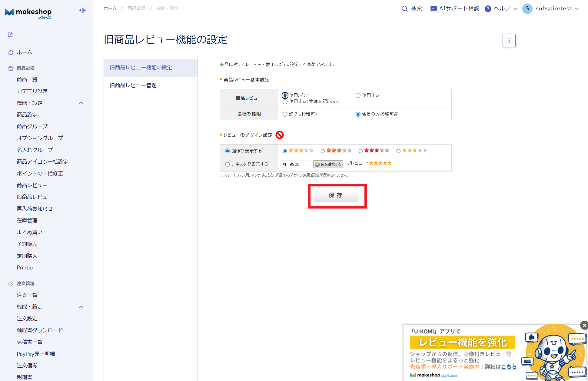The width and height of the screenshot is (588, 381).
Task: Click the home icon in sidebar
Action: (11, 52)
